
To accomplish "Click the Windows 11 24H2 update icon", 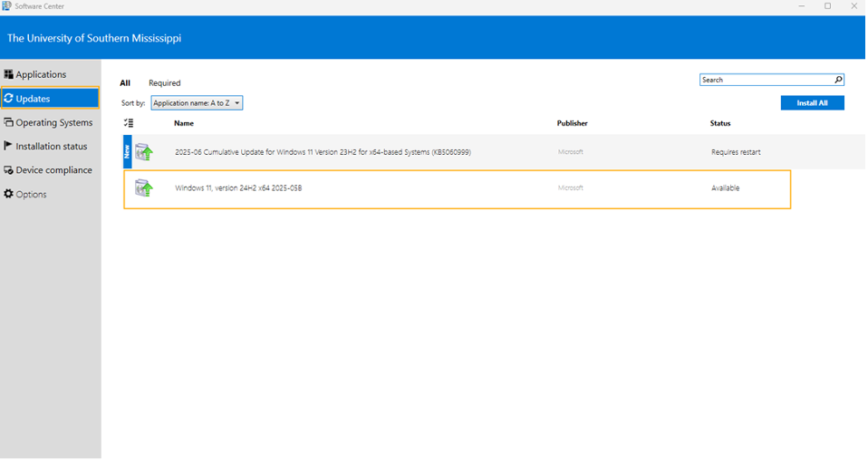I will [x=144, y=188].
